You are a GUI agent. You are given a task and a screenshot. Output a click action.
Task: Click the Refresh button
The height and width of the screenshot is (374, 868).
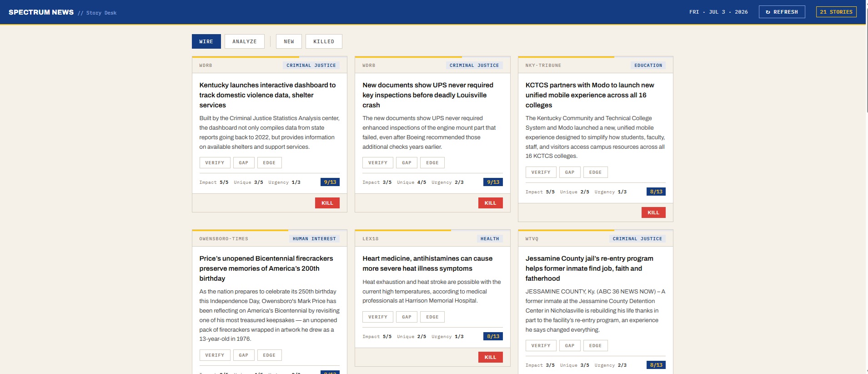pos(782,12)
